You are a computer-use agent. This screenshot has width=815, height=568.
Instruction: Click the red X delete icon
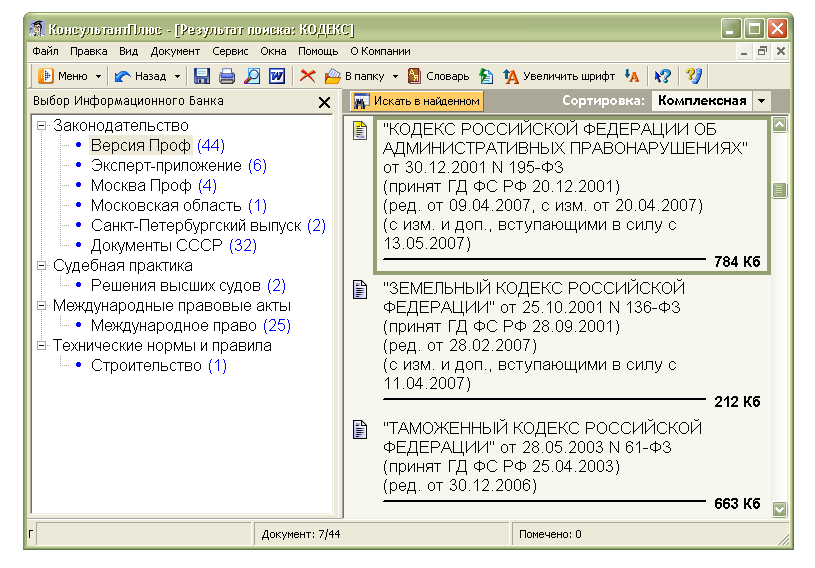307,76
